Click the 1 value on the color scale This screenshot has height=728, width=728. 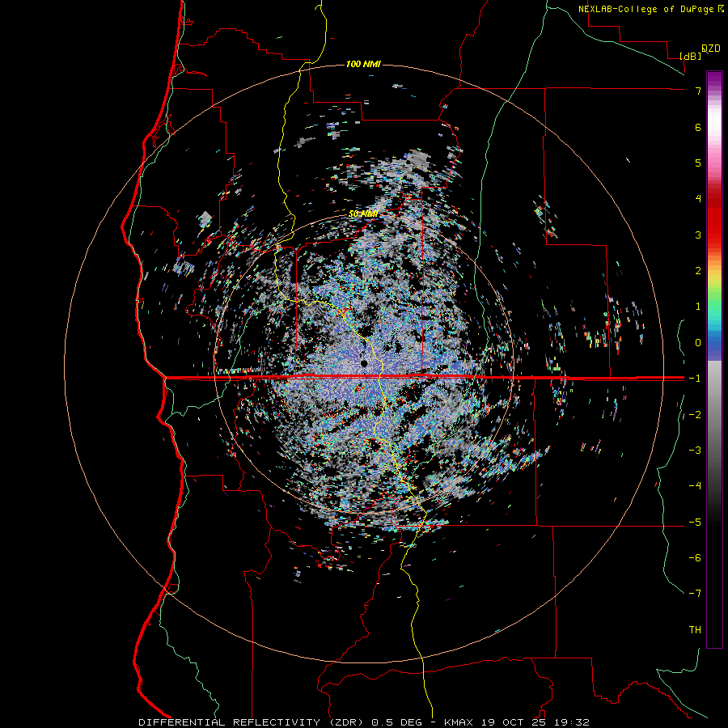pyautogui.click(x=698, y=307)
